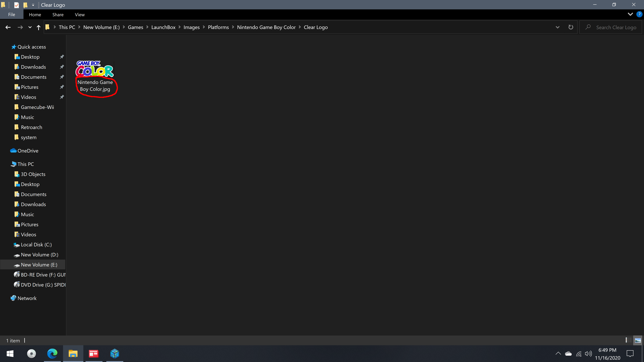
Task: Click the forward navigation arrow
Action: (20, 27)
